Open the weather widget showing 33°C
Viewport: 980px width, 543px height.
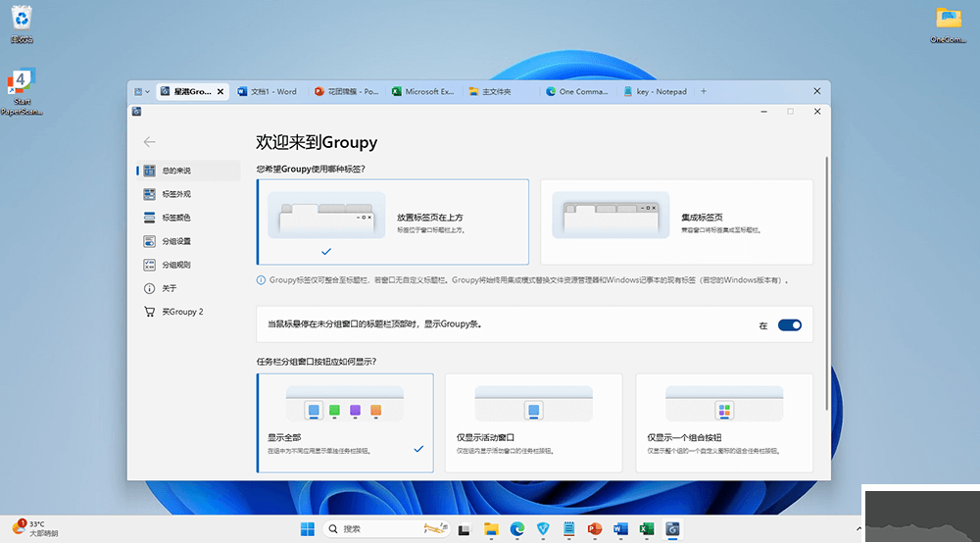tap(35, 528)
